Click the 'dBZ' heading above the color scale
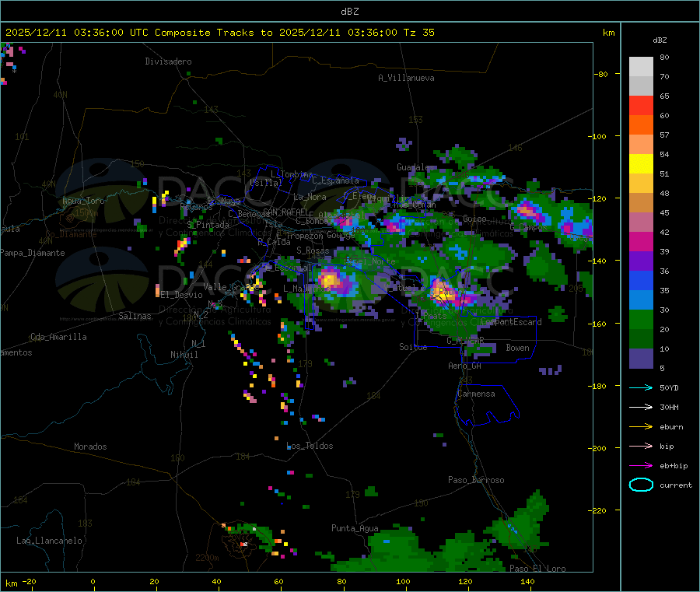 pyautogui.click(x=660, y=40)
